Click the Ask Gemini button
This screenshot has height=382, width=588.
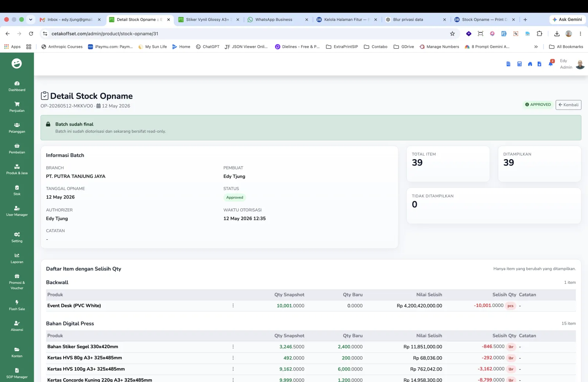click(x=567, y=19)
